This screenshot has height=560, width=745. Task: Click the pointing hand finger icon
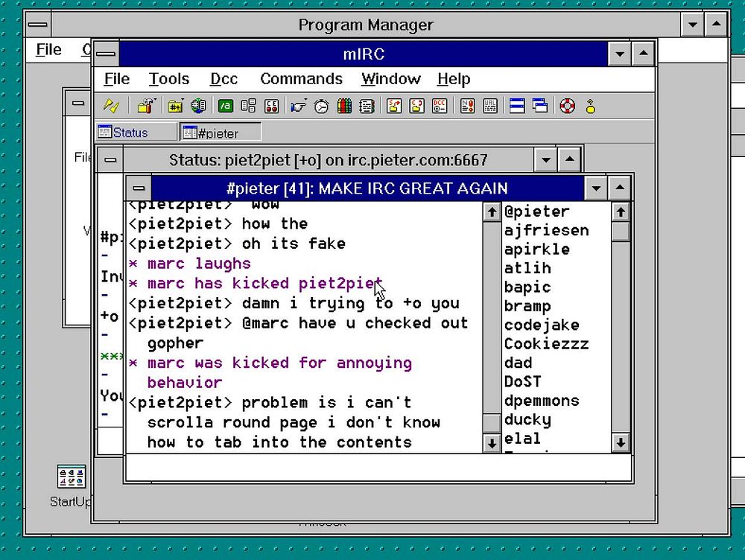(299, 106)
